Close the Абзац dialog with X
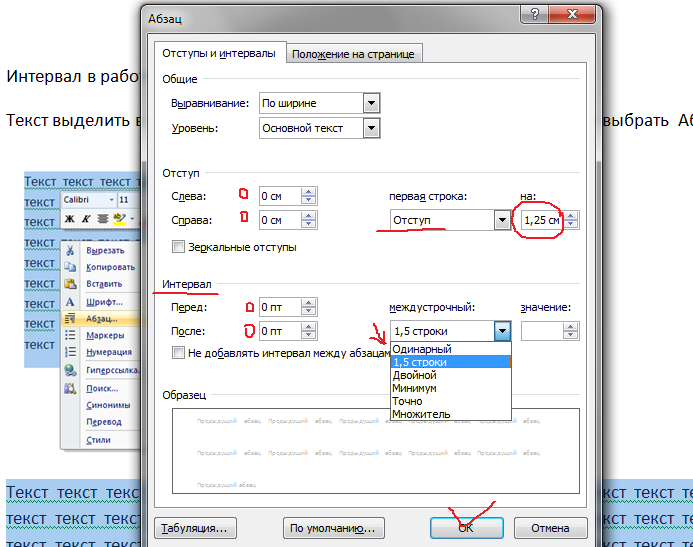 (572, 14)
